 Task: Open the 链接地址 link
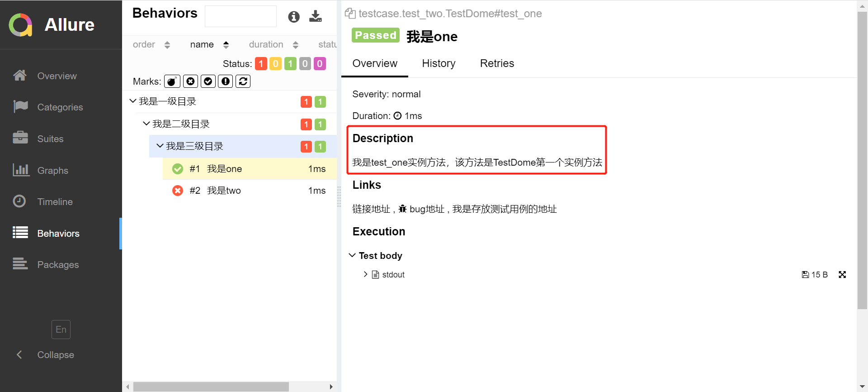pyautogui.click(x=371, y=209)
